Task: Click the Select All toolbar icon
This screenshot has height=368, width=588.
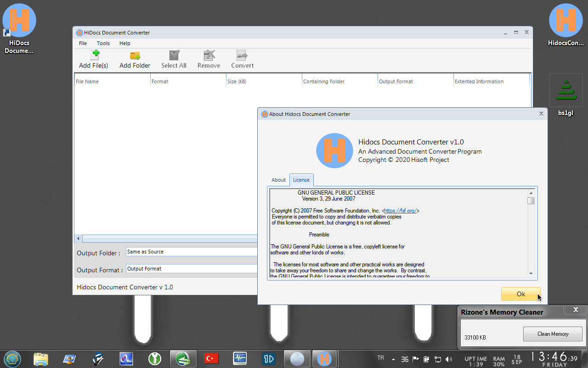Action: tap(174, 55)
